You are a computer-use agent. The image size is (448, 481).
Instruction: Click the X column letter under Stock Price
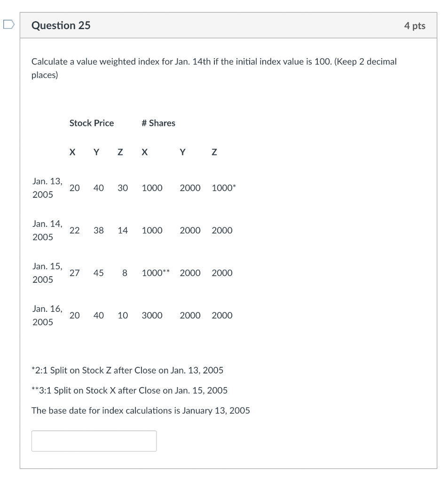pos(72,152)
